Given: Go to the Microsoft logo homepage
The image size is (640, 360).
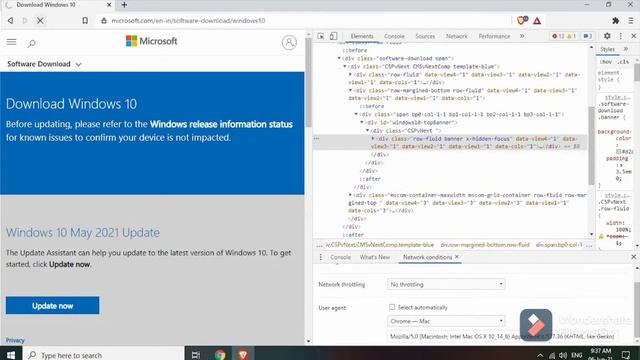Looking at the screenshot, I should (x=151, y=41).
